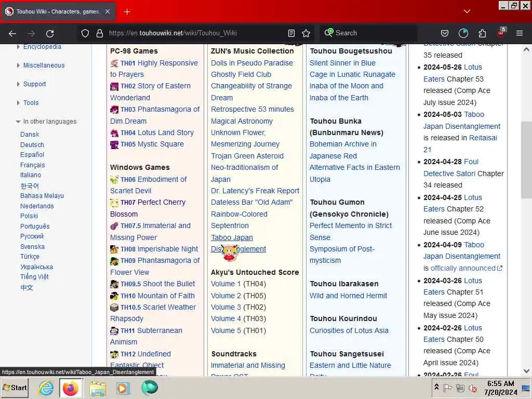Click the taskbar clock showing 6:55 AM
Image resolution: width=532 pixels, height=399 pixels.
pos(500,388)
